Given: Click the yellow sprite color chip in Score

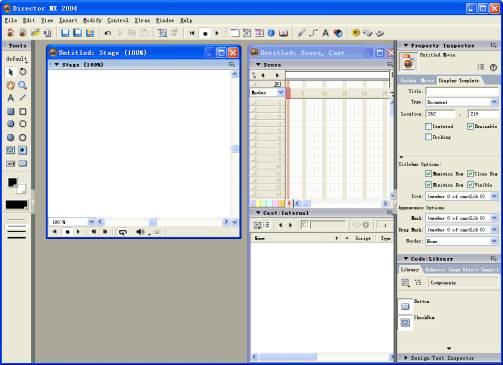Looking at the screenshot, I should [257, 203].
